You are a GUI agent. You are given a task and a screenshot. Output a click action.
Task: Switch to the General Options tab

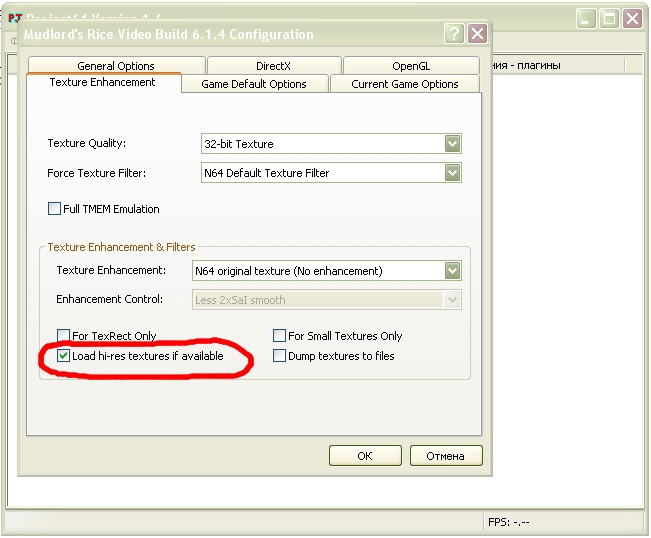coord(116,66)
